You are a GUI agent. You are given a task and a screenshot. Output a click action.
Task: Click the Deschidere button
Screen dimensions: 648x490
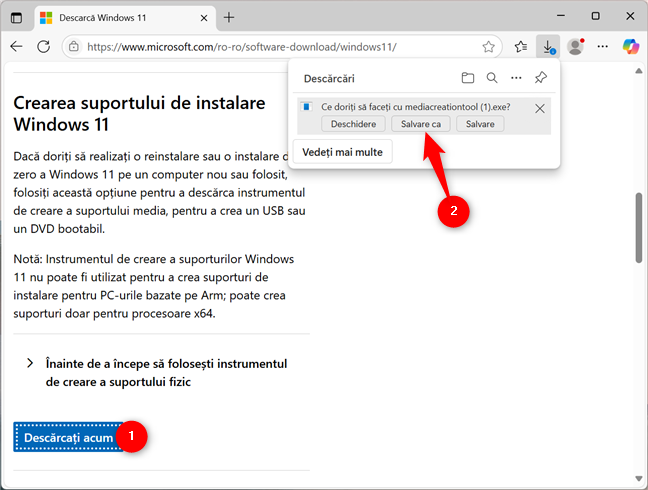point(353,124)
